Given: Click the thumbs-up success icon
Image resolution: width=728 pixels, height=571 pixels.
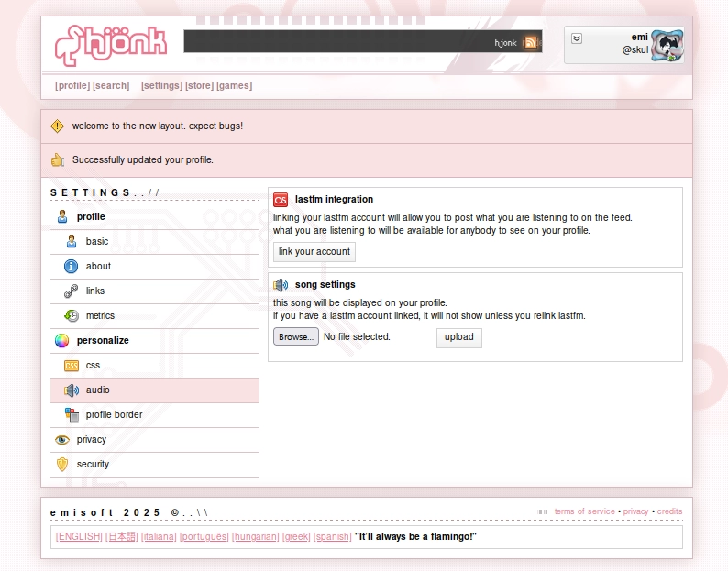Looking at the screenshot, I should 57,159.
